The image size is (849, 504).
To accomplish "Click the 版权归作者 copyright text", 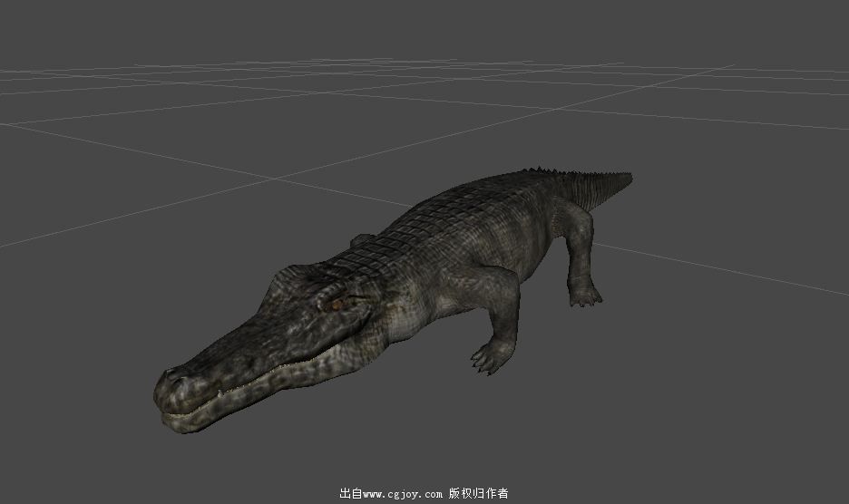I will click(479, 494).
